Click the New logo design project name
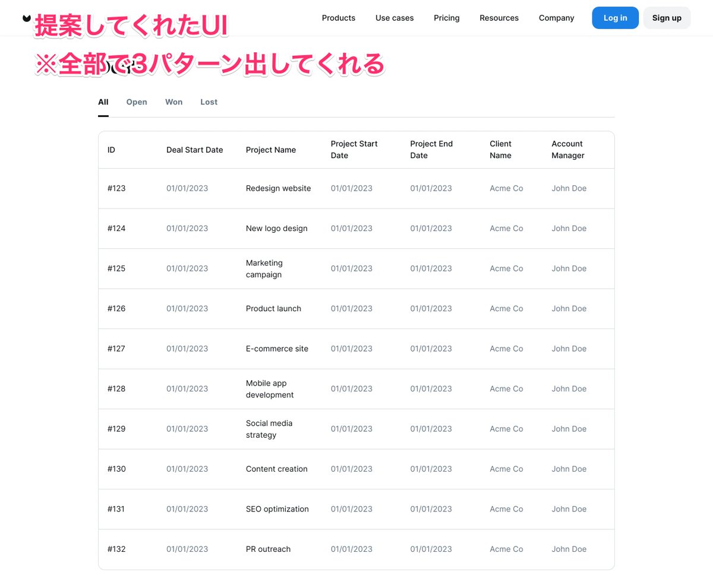This screenshot has width=713, height=588. (x=277, y=229)
